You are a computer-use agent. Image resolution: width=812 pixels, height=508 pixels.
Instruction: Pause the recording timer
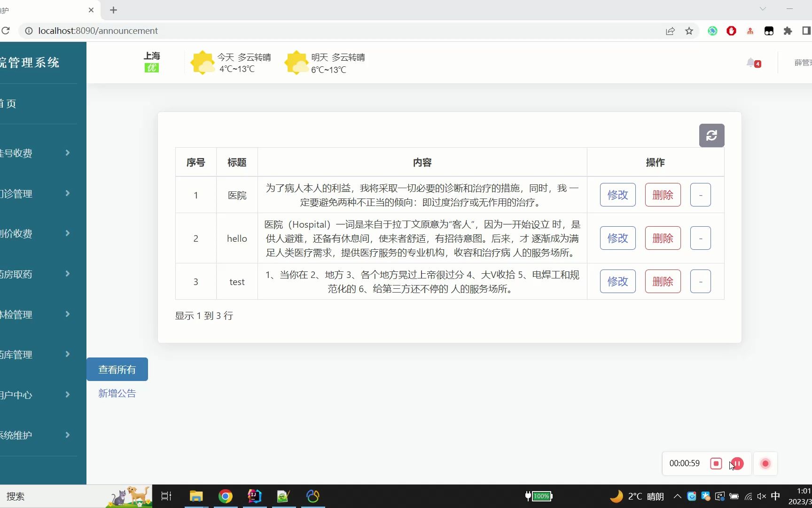pos(737,463)
